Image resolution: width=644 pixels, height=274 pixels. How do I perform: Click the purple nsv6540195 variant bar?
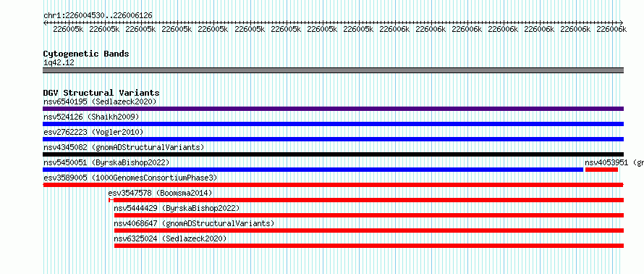tap(333, 109)
